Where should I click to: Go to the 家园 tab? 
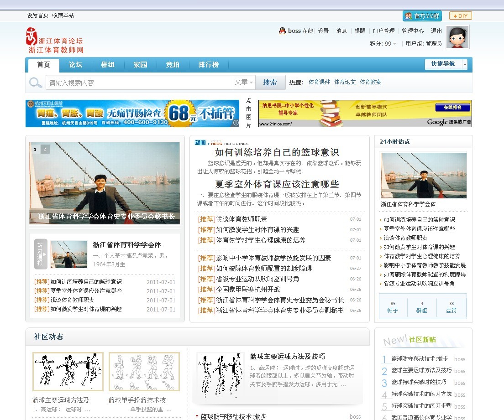(141, 65)
